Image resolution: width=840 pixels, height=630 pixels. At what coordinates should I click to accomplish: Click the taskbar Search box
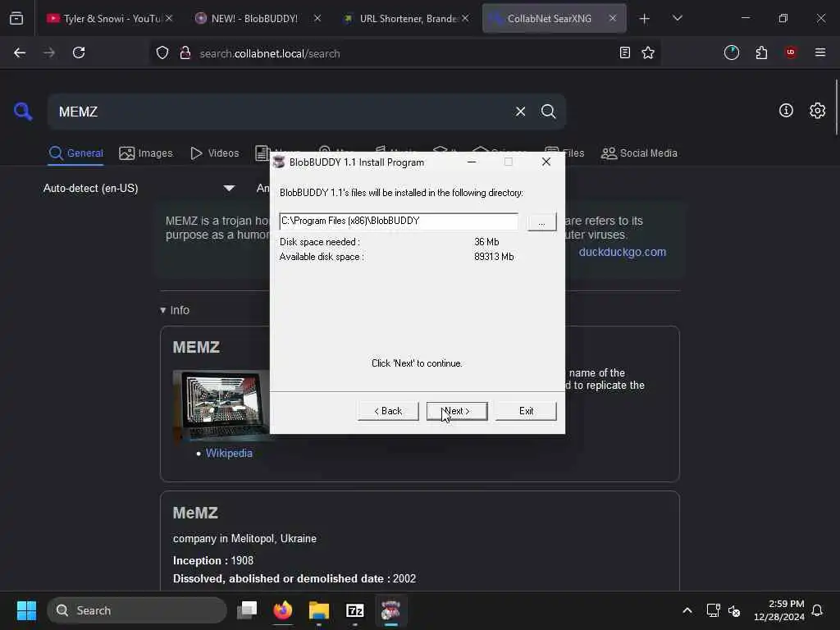(x=137, y=610)
